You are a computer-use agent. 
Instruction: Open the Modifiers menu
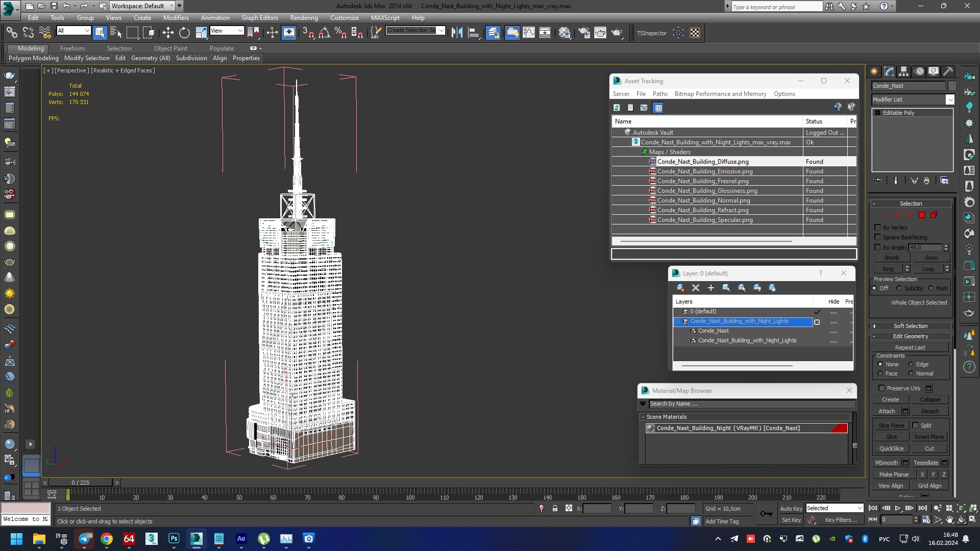[176, 17]
